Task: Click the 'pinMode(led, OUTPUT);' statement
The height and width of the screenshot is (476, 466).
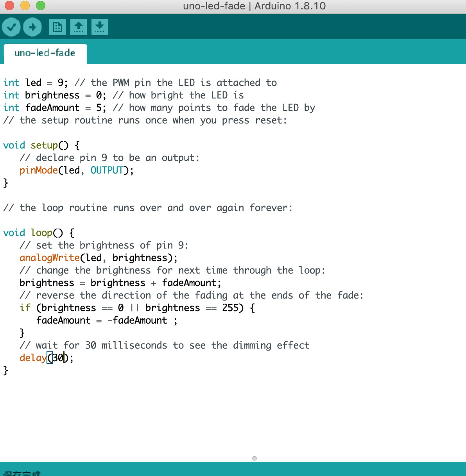Action: click(77, 170)
